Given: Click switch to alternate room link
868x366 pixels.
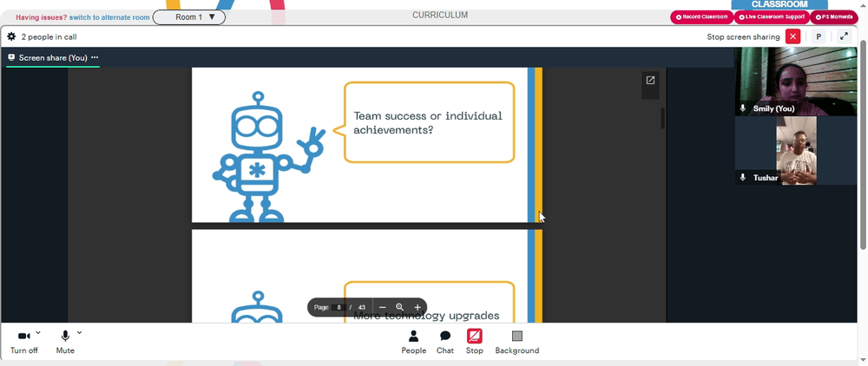Looking at the screenshot, I should pos(109,17).
